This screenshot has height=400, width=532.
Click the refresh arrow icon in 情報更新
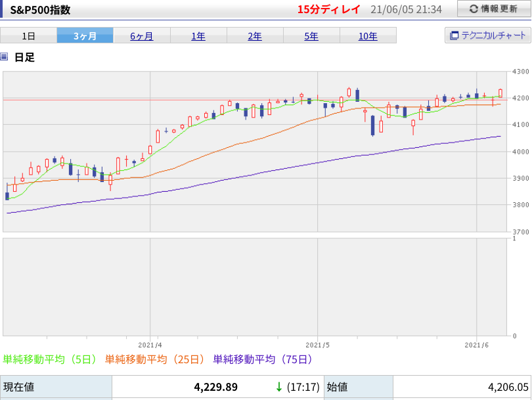coord(474,9)
